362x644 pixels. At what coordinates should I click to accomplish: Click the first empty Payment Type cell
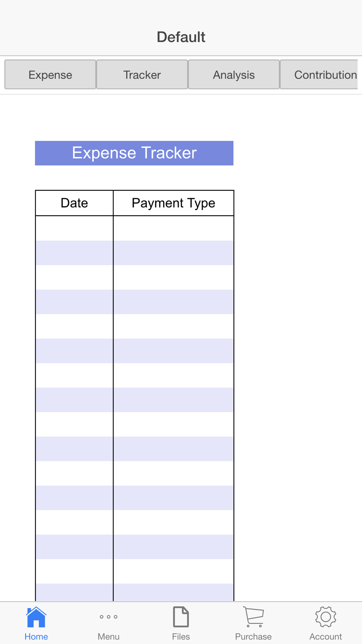point(173,228)
